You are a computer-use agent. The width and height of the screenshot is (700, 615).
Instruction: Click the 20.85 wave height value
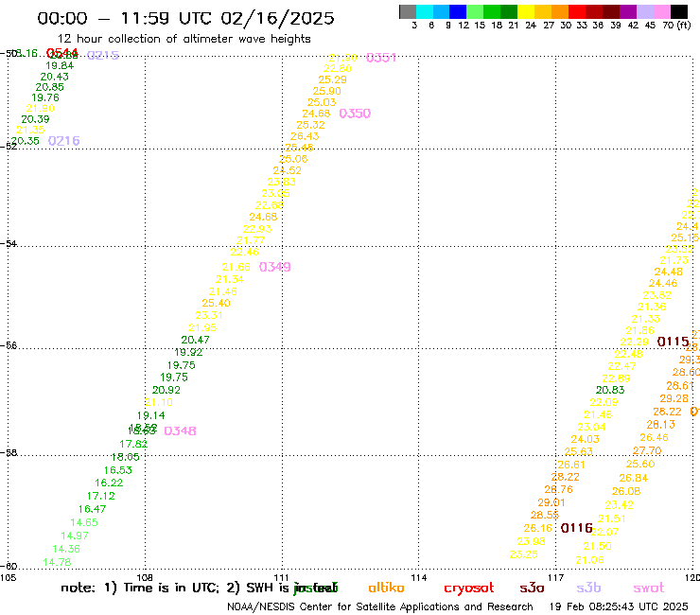tap(49, 88)
